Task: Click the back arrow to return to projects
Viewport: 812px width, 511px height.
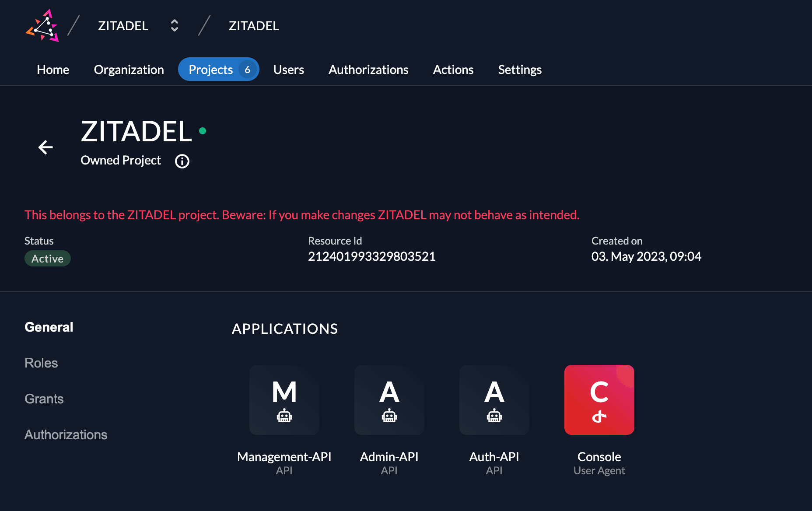Action: tap(45, 147)
